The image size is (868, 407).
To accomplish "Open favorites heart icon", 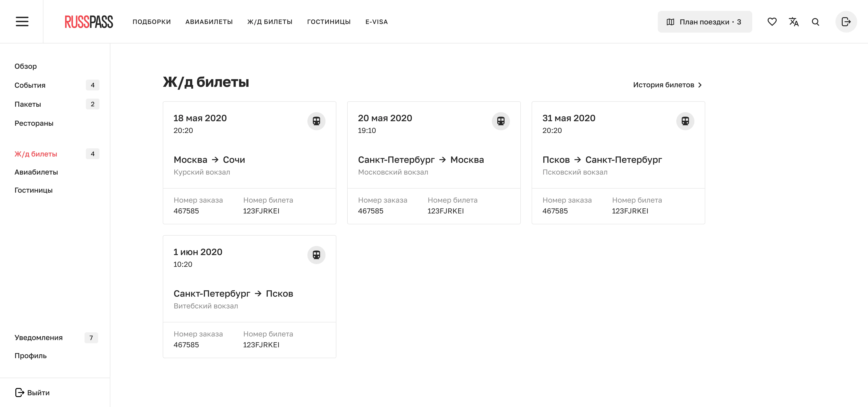I will 772,22.
